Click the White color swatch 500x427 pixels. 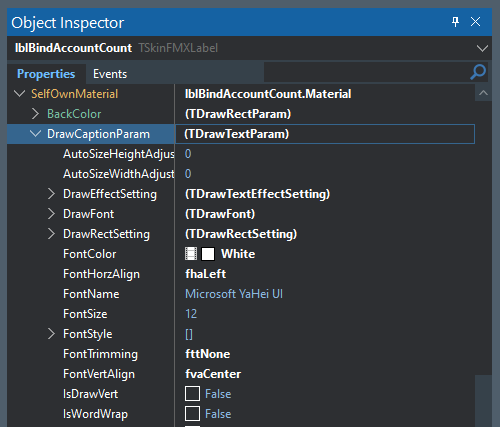point(208,254)
